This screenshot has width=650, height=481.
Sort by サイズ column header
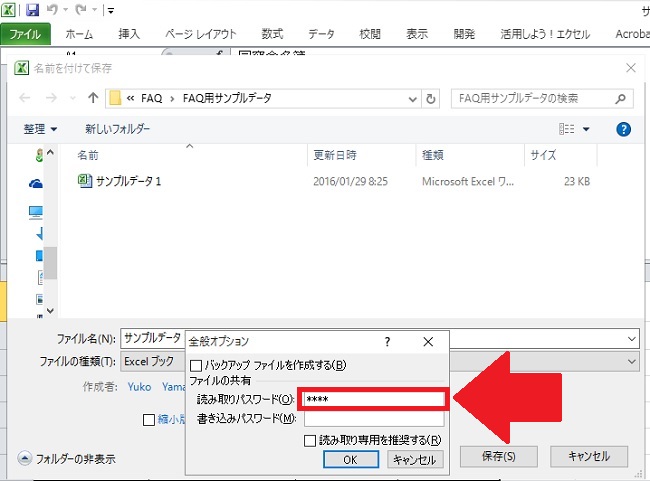tap(543, 155)
